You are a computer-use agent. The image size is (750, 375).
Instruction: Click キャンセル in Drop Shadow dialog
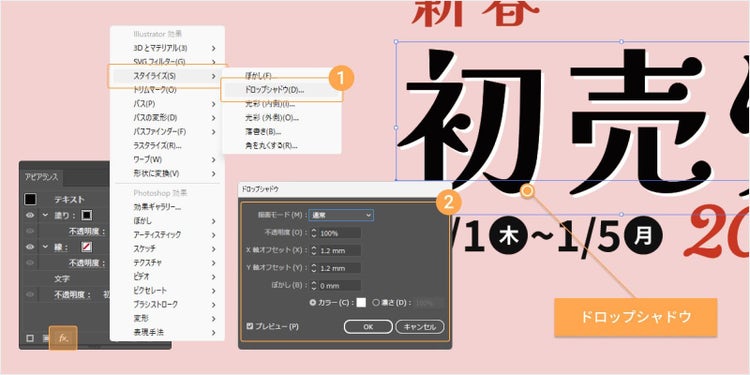click(419, 327)
